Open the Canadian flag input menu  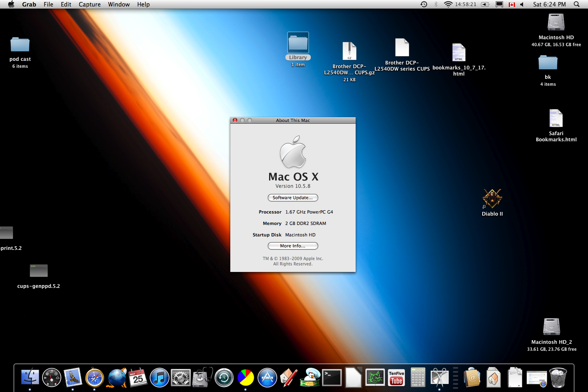pos(512,4)
